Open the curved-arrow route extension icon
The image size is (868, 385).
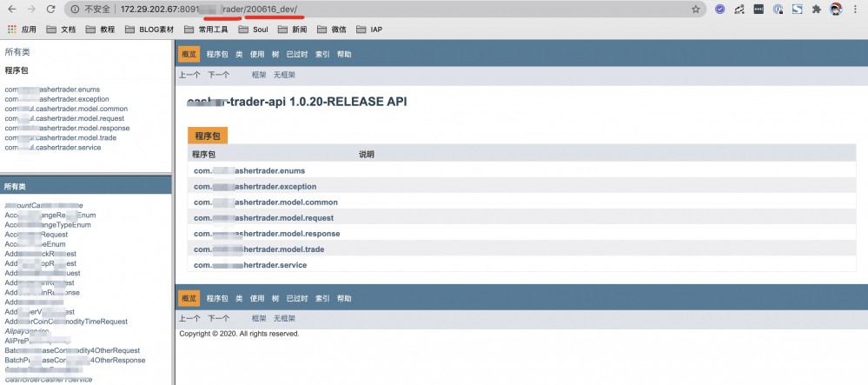pos(739,9)
